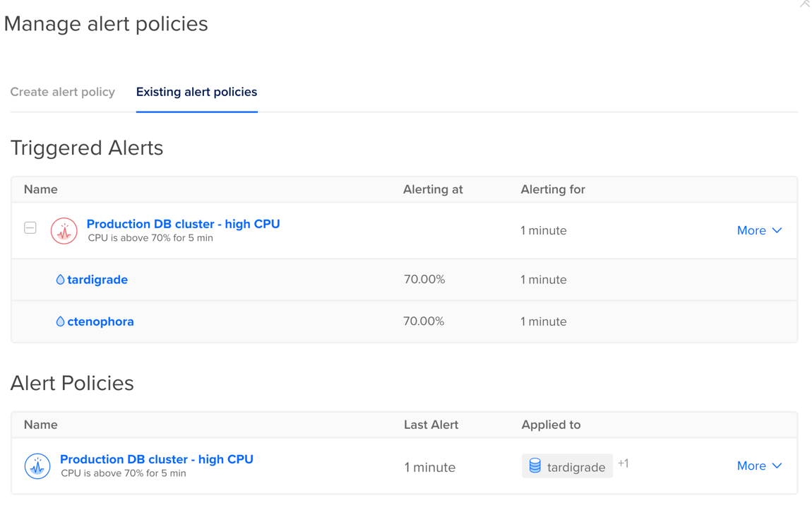Show additional resources via the +1 indicator
This screenshot has width=812, height=515.
[x=623, y=463]
